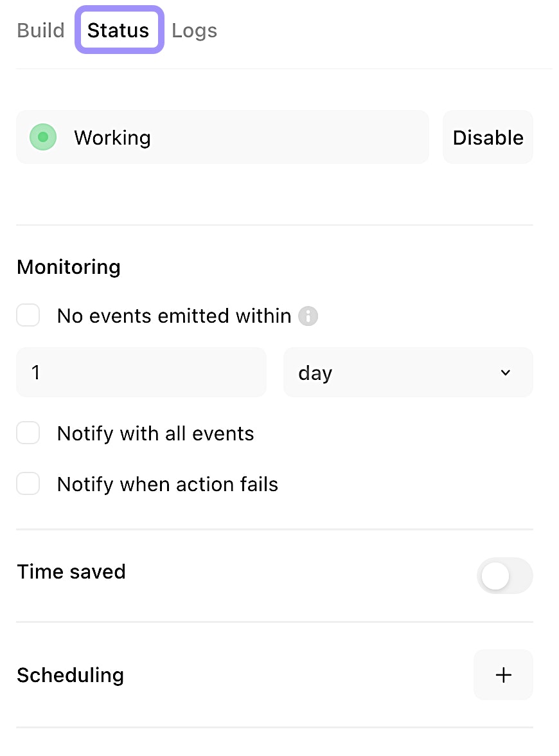Image resolution: width=559 pixels, height=756 pixels.
Task: Click the Notify when action fails label
Action: click(x=168, y=484)
